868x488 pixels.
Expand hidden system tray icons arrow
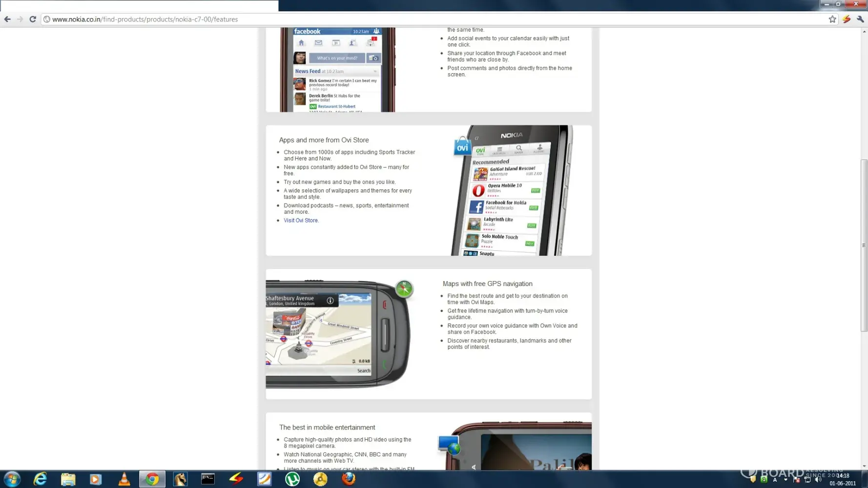pyautogui.click(x=785, y=480)
